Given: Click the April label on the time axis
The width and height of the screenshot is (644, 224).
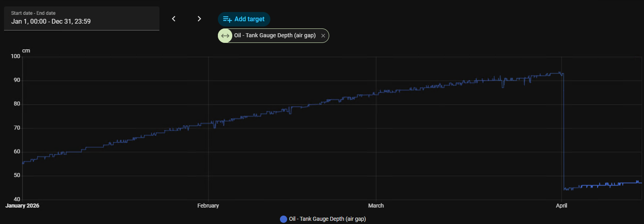Looking at the screenshot, I should 561,206.
